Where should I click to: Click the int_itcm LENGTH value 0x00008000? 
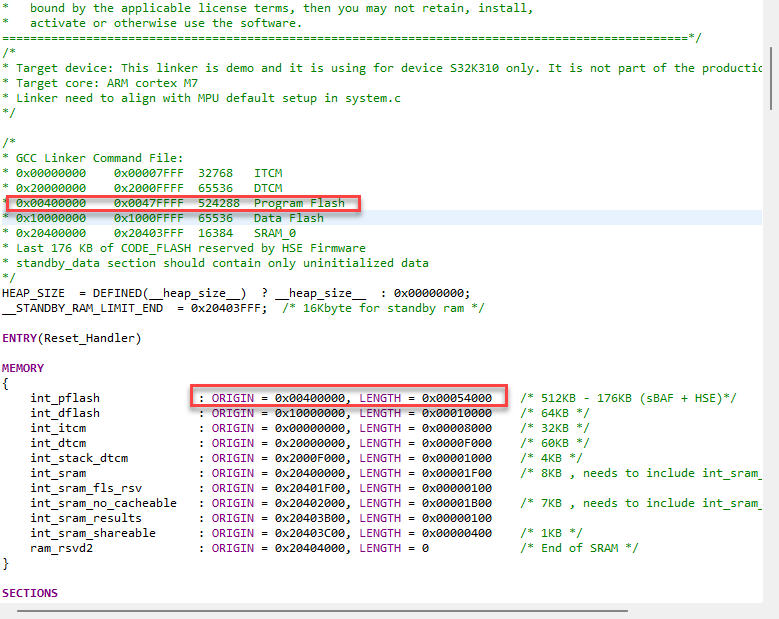457,428
